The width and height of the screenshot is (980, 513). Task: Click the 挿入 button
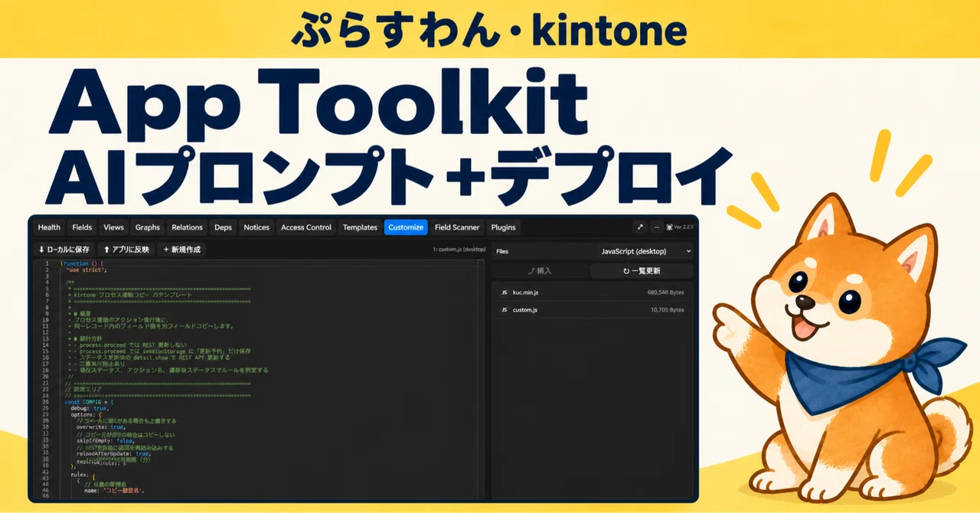pyautogui.click(x=540, y=271)
